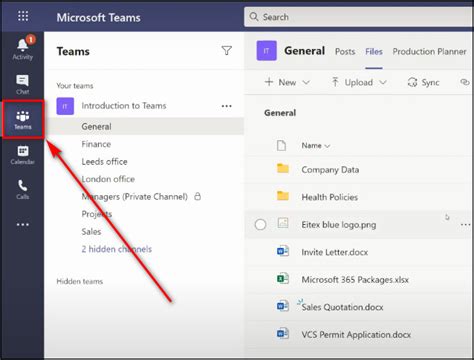The height and width of the screenshot is (360, 474).
Task: Click the General breadcrumb above file list
Action: [x=280, y=113]
